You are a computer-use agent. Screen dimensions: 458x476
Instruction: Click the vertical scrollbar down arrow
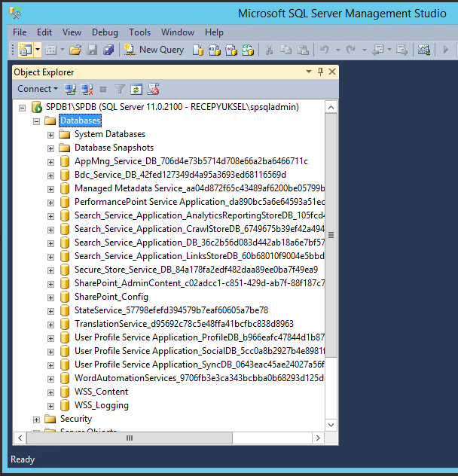pos(331,425)
